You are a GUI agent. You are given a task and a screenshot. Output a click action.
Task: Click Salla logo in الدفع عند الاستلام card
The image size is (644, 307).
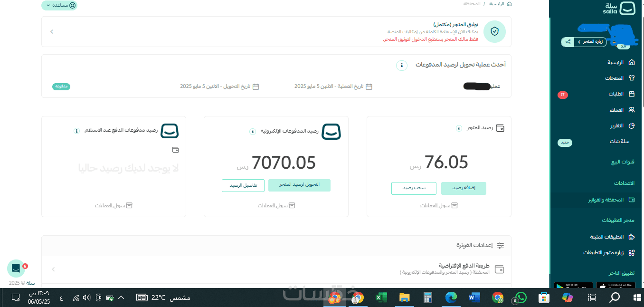170,131
